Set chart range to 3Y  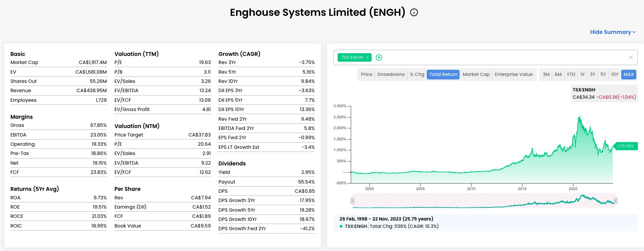tap(593, 74)
